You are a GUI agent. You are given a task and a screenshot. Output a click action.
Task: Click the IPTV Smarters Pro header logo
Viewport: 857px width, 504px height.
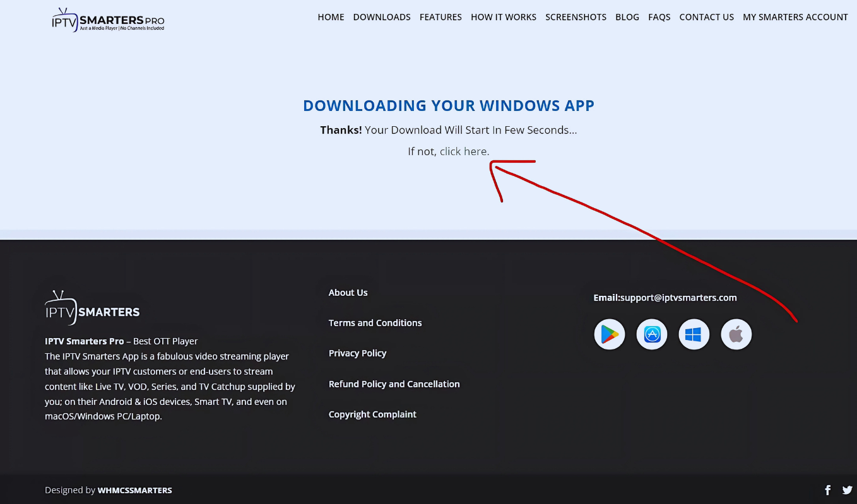tap(107, 20)
